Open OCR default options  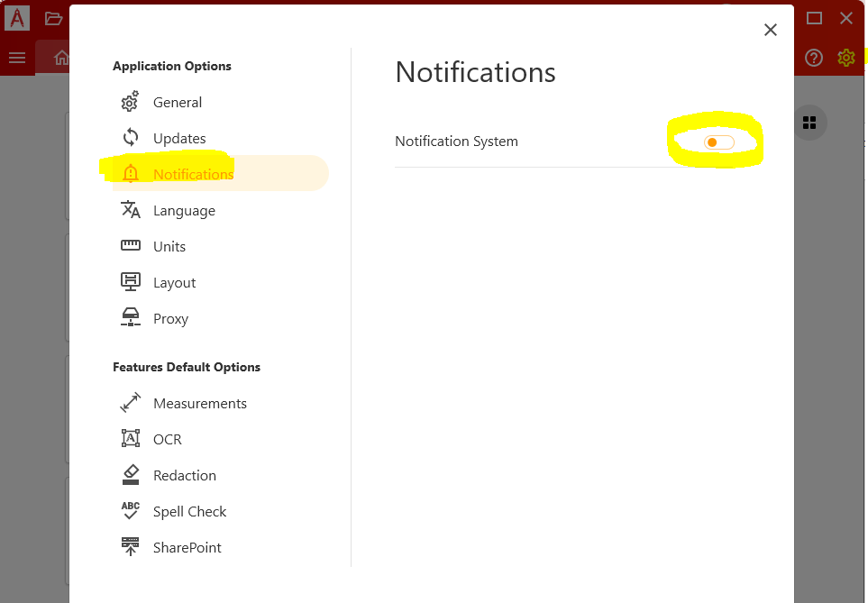[167, 440]
